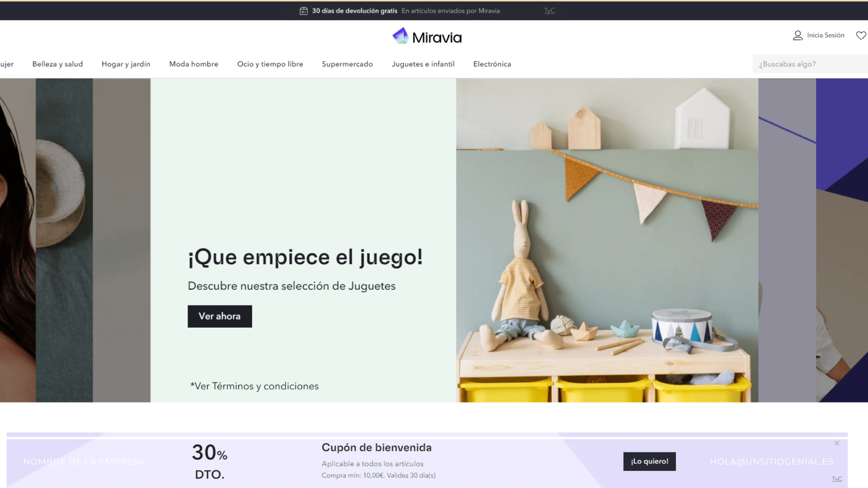The width and height of the screenshot is (868, 488).
Task: Select Hogar y jardín category
Action: [126, 64]
